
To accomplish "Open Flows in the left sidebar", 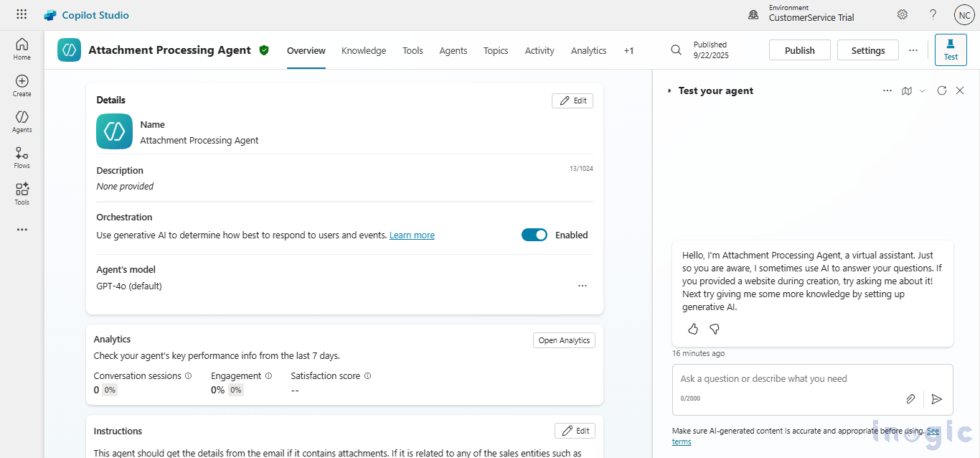I will tap(22, 157).
